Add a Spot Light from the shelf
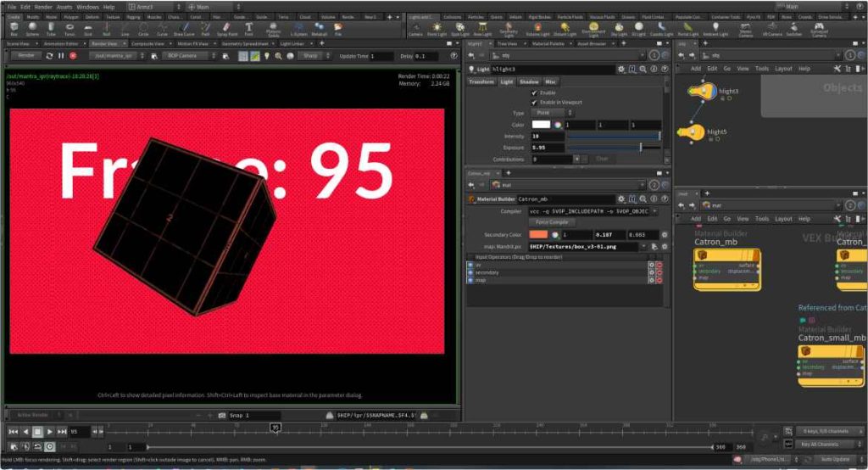The height and width of the screenshot is (470, 868). (460, 29)
